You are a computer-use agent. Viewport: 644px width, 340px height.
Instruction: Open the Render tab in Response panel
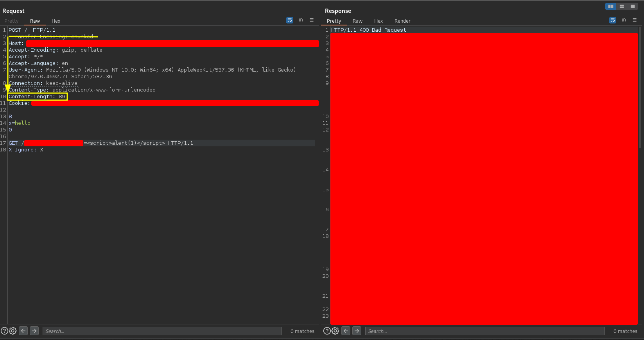coord(402,21)
